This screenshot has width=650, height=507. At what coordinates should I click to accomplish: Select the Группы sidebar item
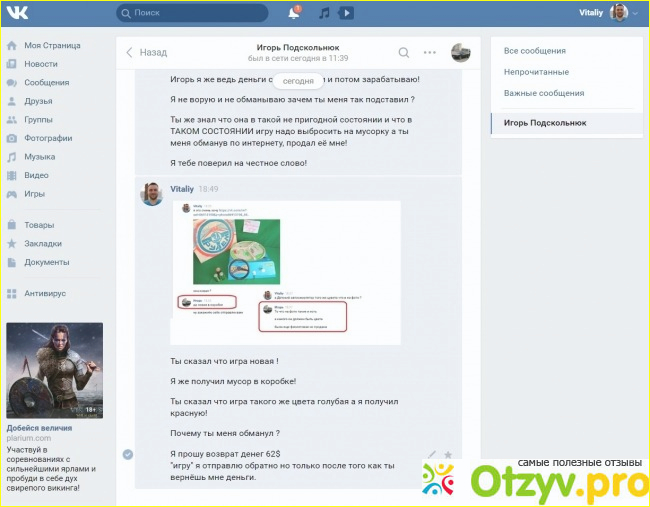click(x=38, y=119)
